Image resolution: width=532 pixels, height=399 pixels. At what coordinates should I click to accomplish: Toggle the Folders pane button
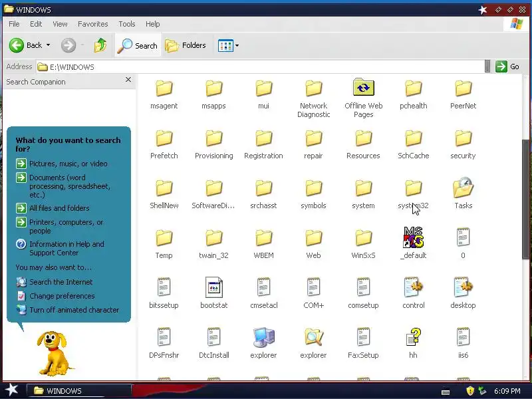[x=186, y=45]
